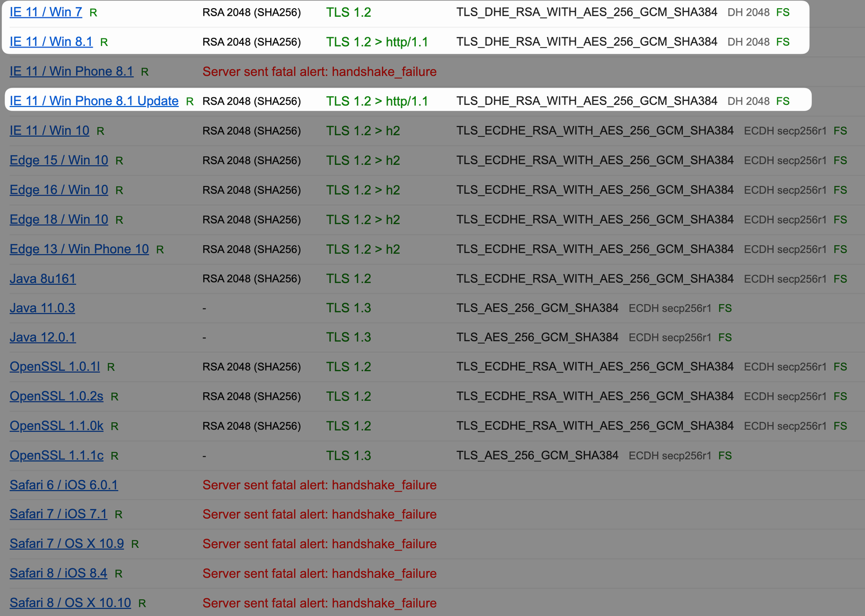Click the Edge 18 / Win 10 link
865x616 pixels.
coord(59,219)
